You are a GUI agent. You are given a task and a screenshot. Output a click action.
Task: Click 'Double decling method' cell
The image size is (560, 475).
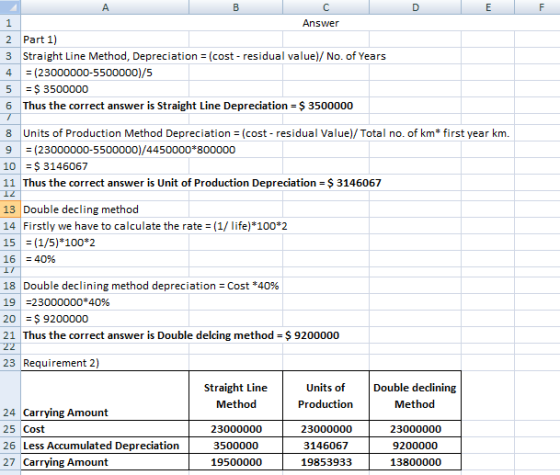(x=81, y=209)
